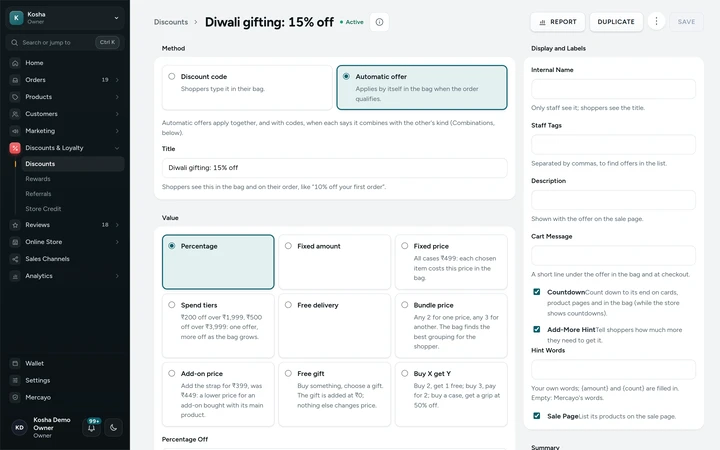Expand the Products submenu chevron

tap(117, 97)
